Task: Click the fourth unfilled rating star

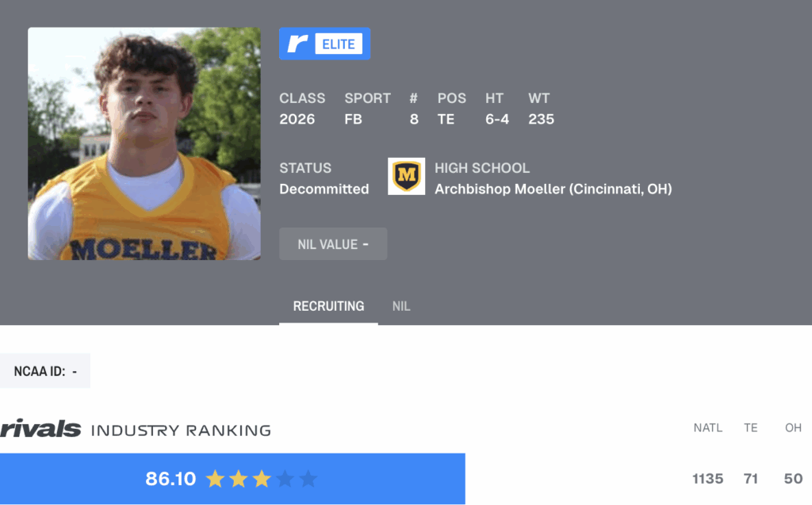Action: 285,479
